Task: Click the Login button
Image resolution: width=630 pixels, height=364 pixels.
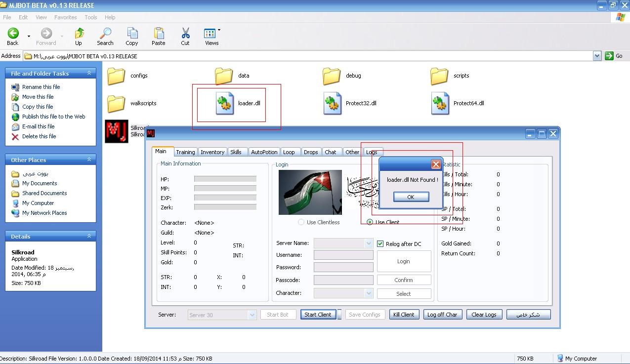Action: pyautogui.click(x=404, y=261)
